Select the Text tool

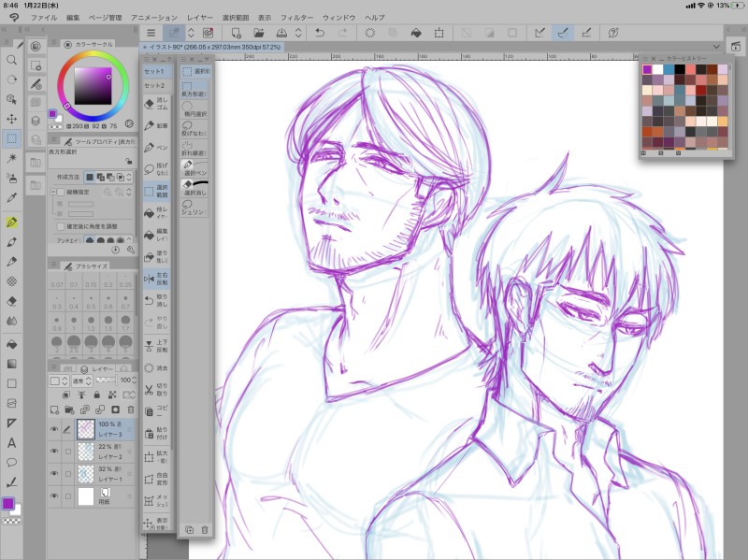(x=12, y=443)
